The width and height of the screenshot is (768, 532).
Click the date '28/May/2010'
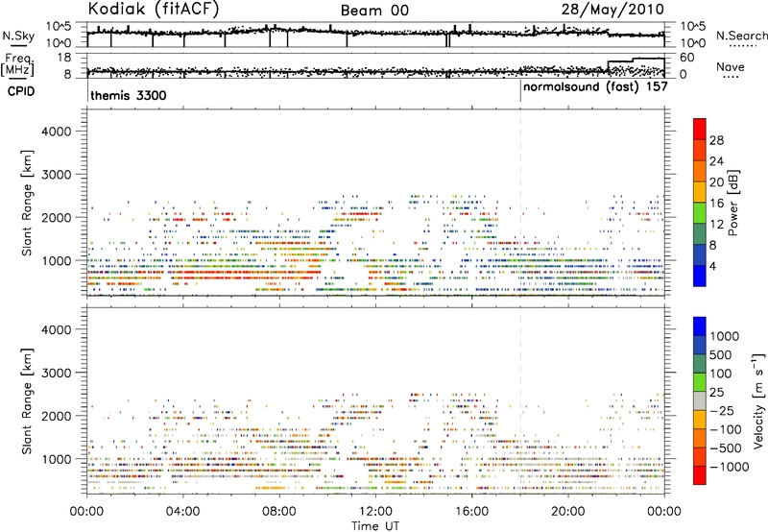click(x=612, y=10)
